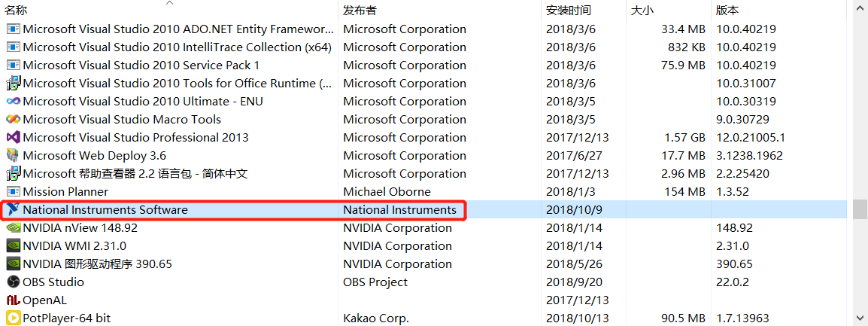Click the vertical scrollbar thumb
Image resolution: width=868 pixels, height=326 pixels.
coord(859,209)
